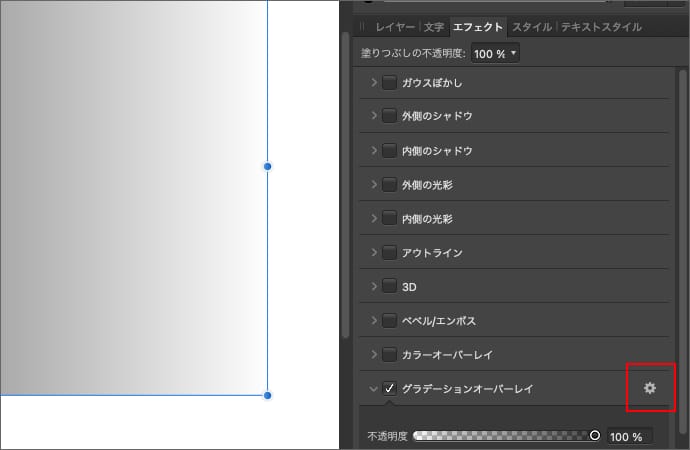Open the fill opacity 100 % dropdown

pos(495,52)
